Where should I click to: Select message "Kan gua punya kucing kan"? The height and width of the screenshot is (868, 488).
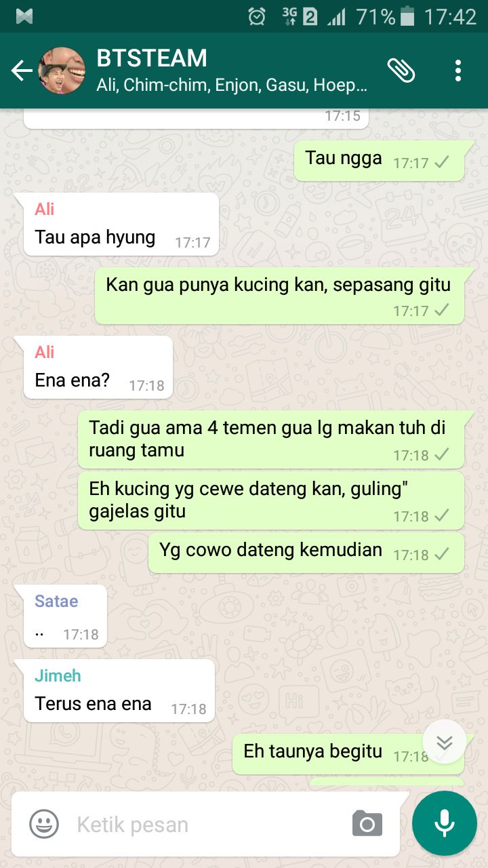pyautogui.click(x=279, y=295)
